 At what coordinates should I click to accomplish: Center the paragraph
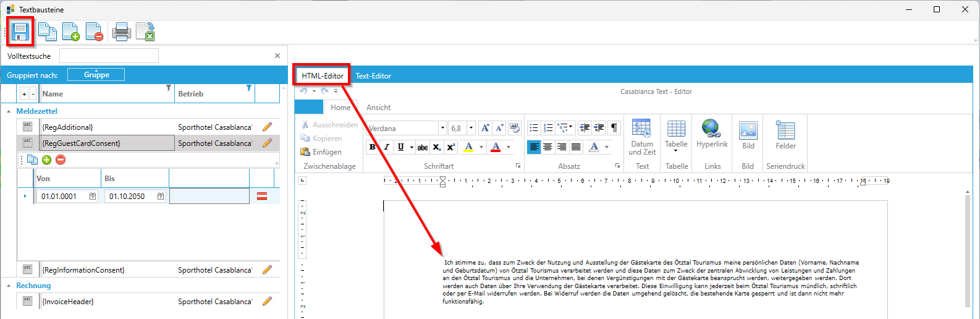tap(547, 147)
